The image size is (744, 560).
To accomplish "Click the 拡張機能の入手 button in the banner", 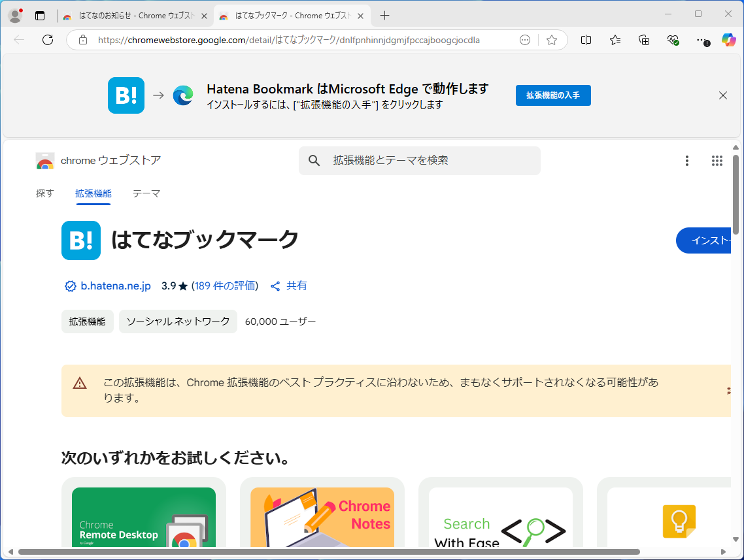I will click(x=553, y=95).
